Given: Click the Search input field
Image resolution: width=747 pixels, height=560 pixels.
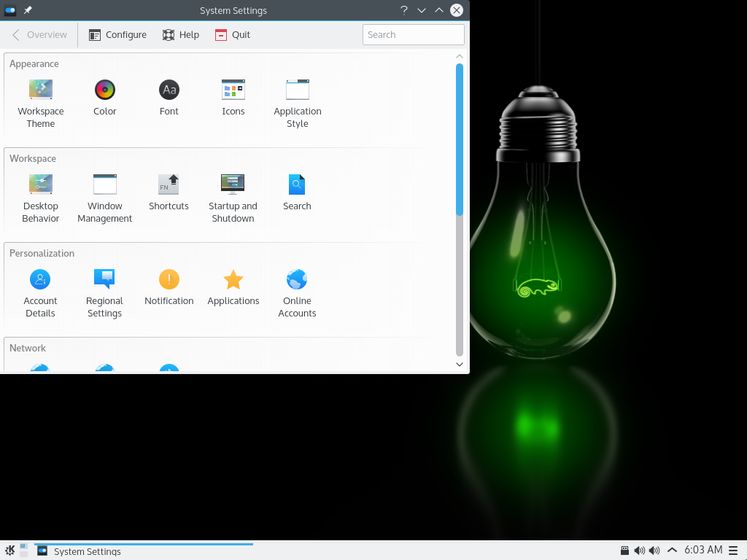Looking at the screenshot, I should coord(413,35).
